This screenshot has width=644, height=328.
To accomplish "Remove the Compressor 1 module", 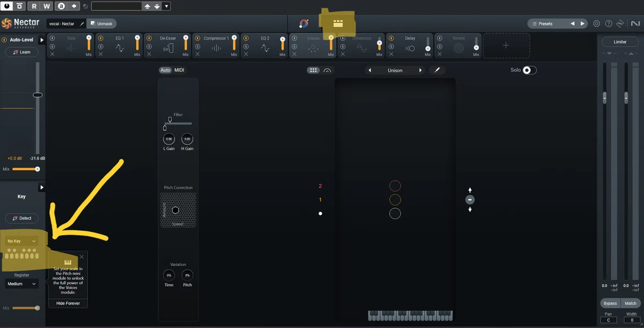I will (197, 54).
